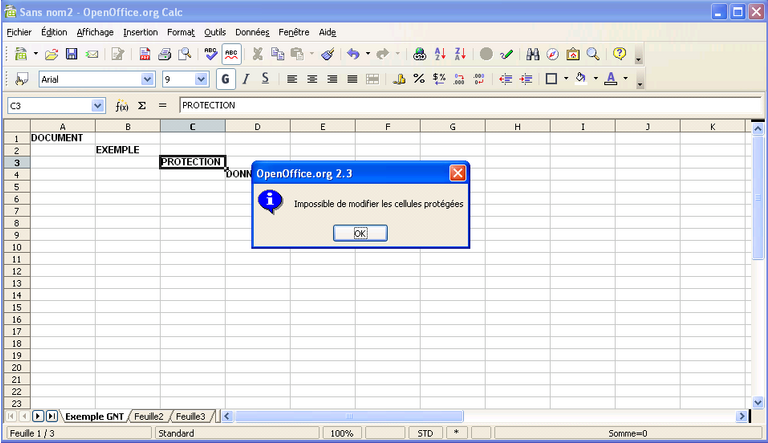Center cell content horizontally
The height and width of the screenshot is (443, 768).
312,79
